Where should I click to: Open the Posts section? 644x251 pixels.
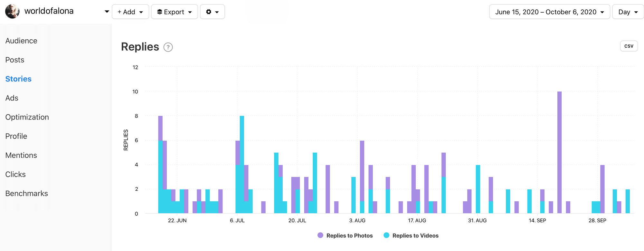coord(15,60)
